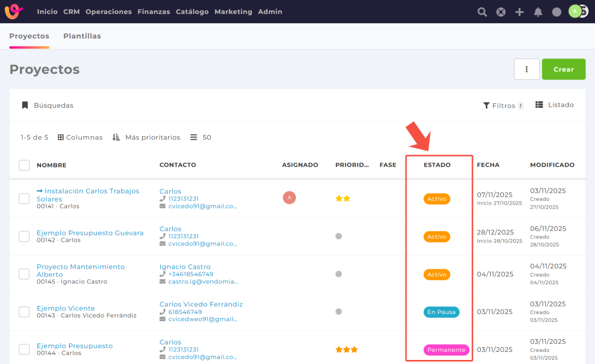Viewport: 595px width, 364px height.
Task: Click the Búsquedas bookmark icon
Action: point(25,105)
